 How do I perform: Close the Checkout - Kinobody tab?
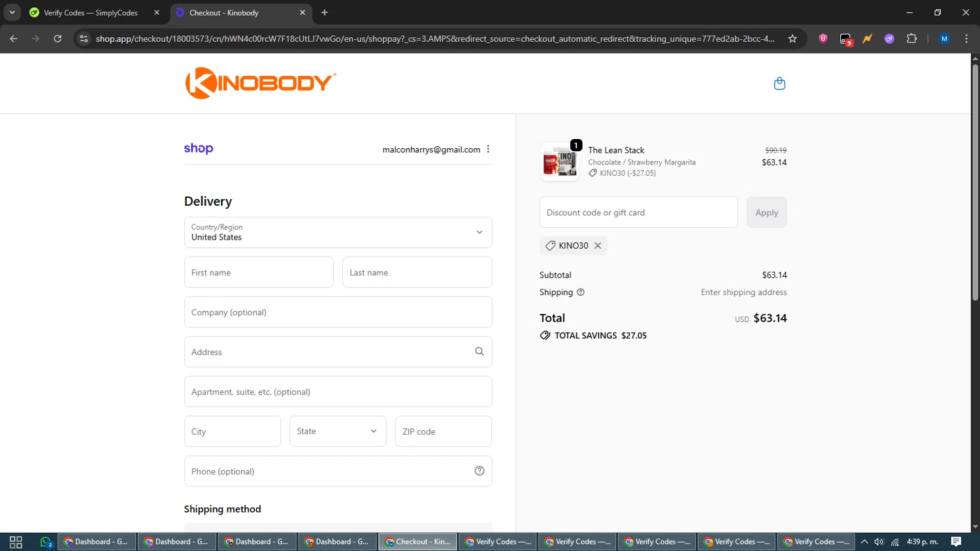click(x=302, y=12)
